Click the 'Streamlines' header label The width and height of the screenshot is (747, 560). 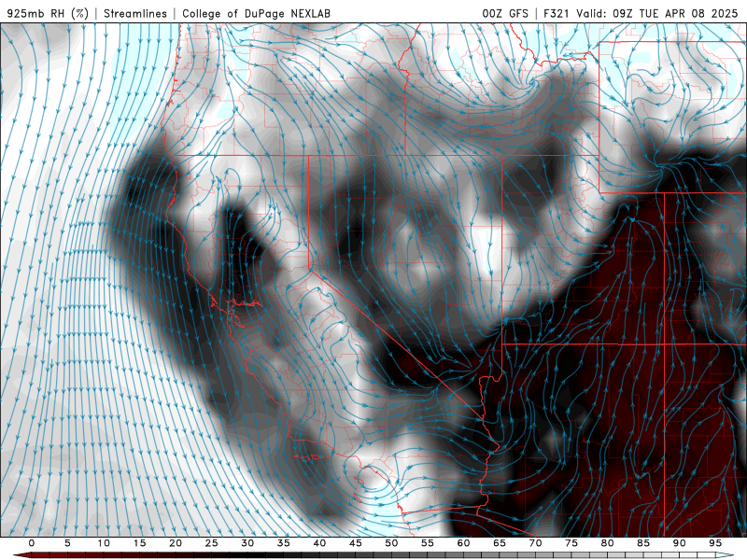135,13
